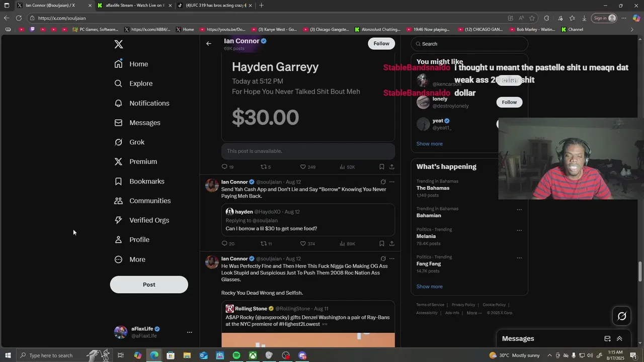Image resolution: width=644 pixels, height=362 pixels.
Task: Open aFlaxLife account options menu
Action: coord(190,332)
